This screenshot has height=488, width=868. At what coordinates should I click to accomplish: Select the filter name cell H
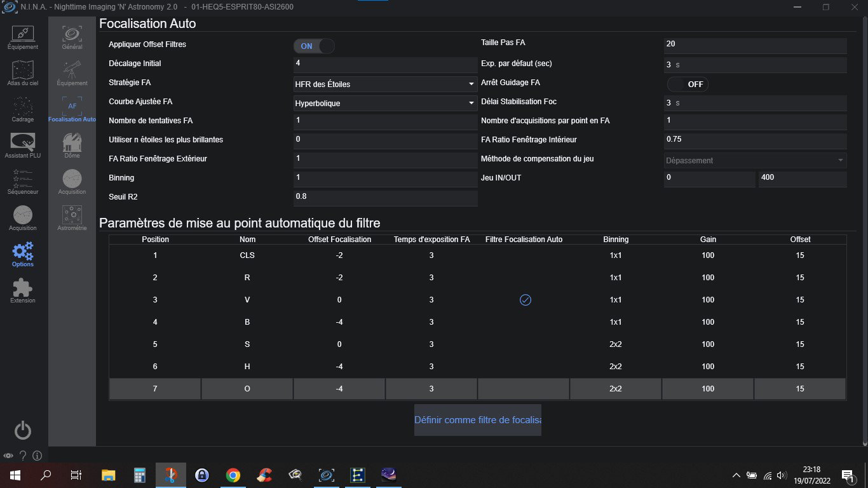(x=247, y=367)
